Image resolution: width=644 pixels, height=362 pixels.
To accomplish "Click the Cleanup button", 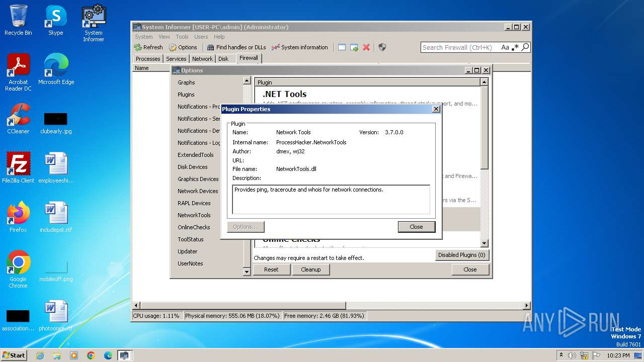I will click(311, 269).
